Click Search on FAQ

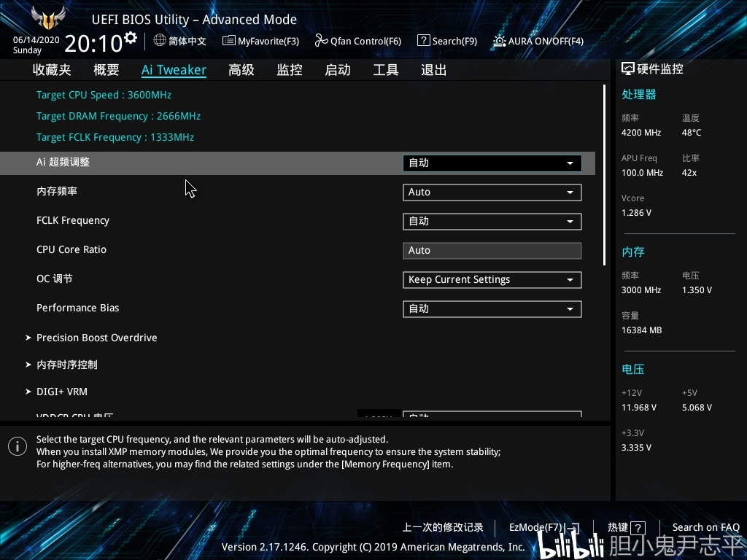[705, 527]
